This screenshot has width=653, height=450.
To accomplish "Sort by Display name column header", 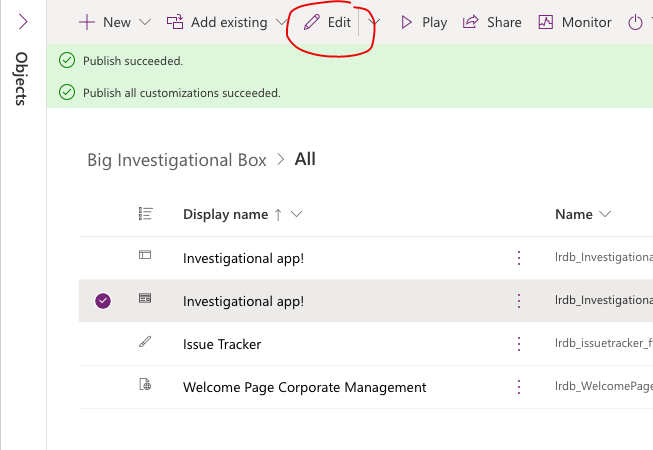I will tap(226, 214).
